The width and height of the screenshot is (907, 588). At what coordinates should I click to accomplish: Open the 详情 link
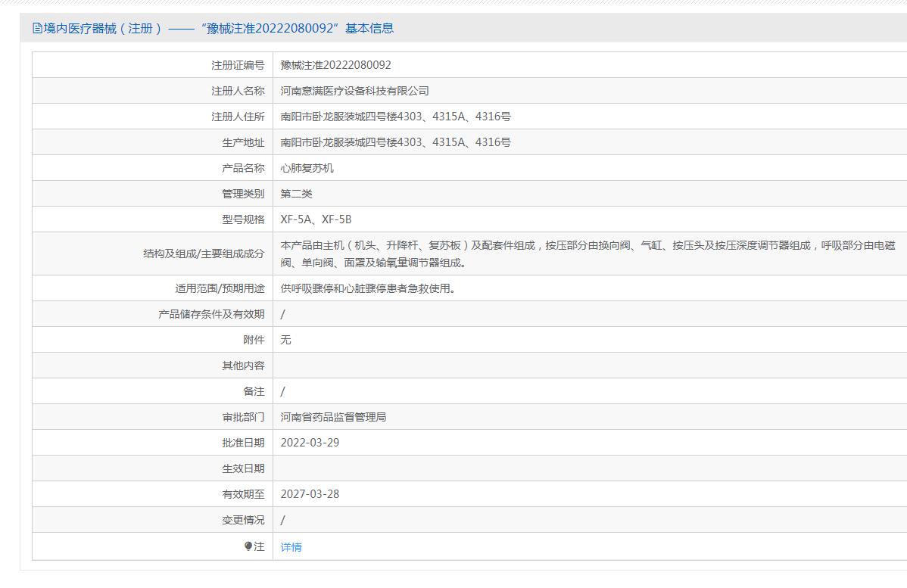pyautogui.click(x=291, y=547)
